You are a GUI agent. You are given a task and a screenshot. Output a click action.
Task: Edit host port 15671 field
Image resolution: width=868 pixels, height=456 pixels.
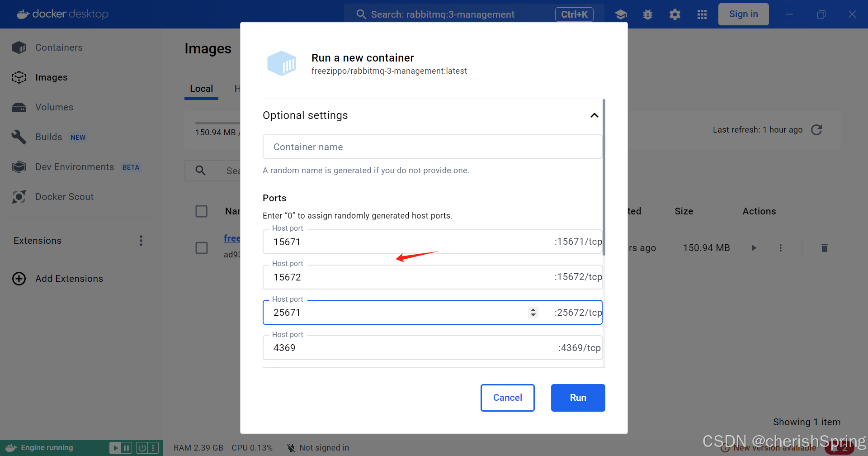433,242
